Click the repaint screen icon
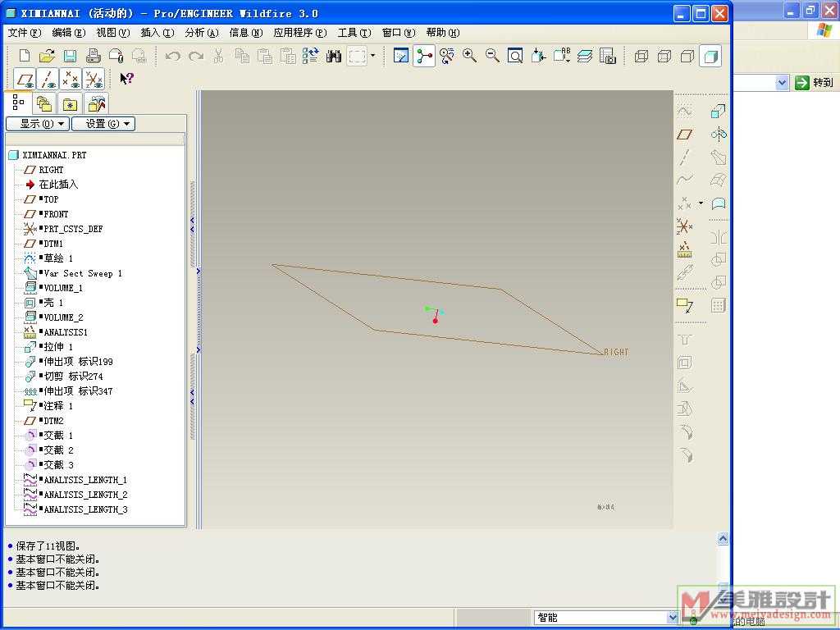Viewport: 840px width, 630px height. [400, 56]
